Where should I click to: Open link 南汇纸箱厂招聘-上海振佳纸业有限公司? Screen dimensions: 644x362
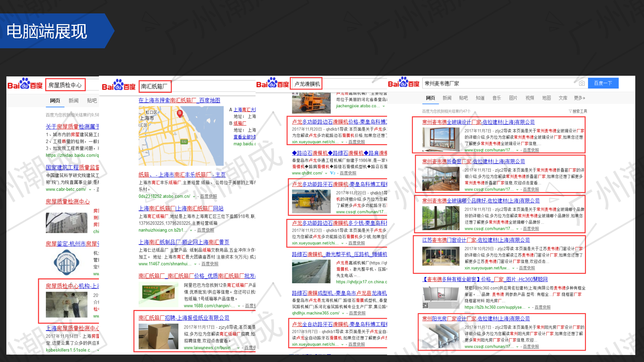184,318
